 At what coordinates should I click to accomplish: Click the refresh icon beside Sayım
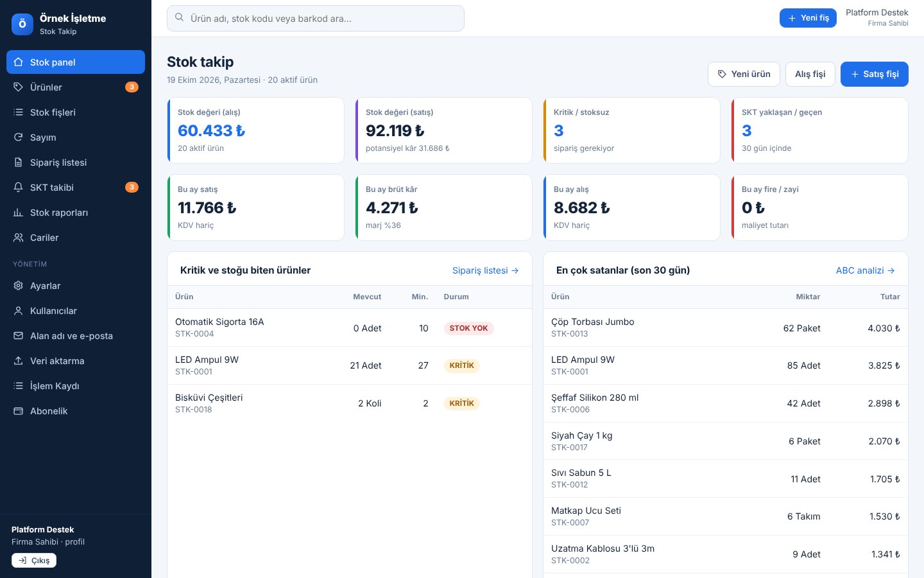tap(19, 137)
